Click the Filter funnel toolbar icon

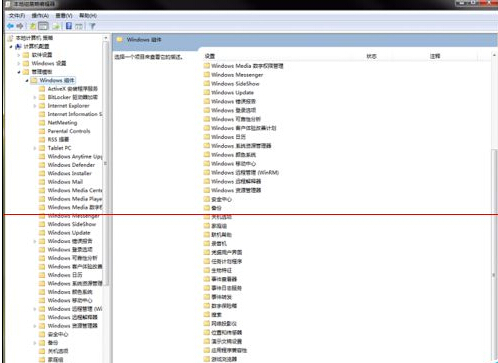point(93,26)
